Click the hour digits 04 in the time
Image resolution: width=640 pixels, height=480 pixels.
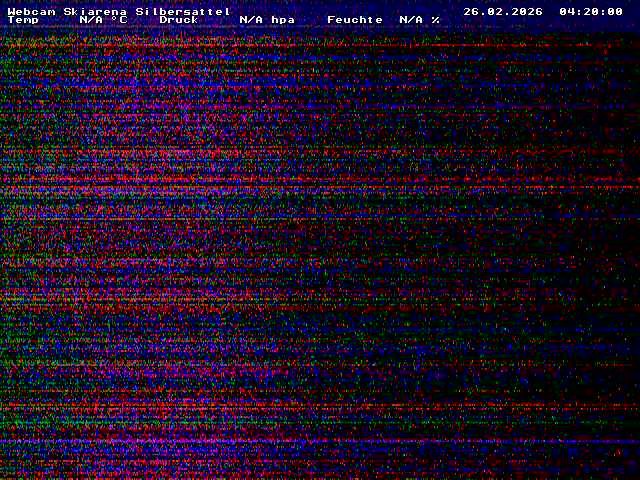[567, 11]
